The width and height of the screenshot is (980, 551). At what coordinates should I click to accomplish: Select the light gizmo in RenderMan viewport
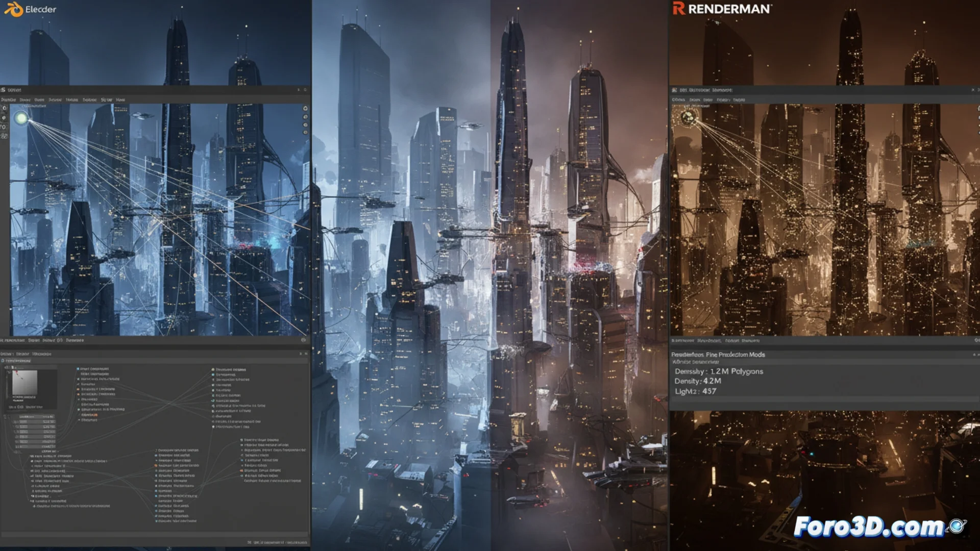point(688,118)
